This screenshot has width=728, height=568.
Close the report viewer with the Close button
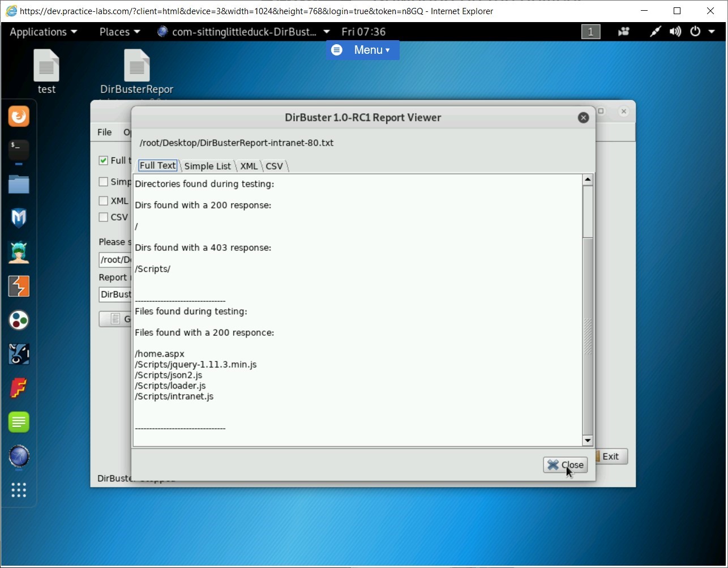click(564, 464)
